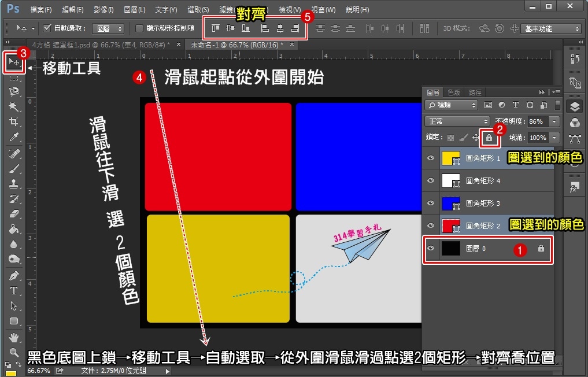Open the 視窗(W) menu
Image resolution: width=588 pixels, height=377 pixels.
tap(323, 10)
